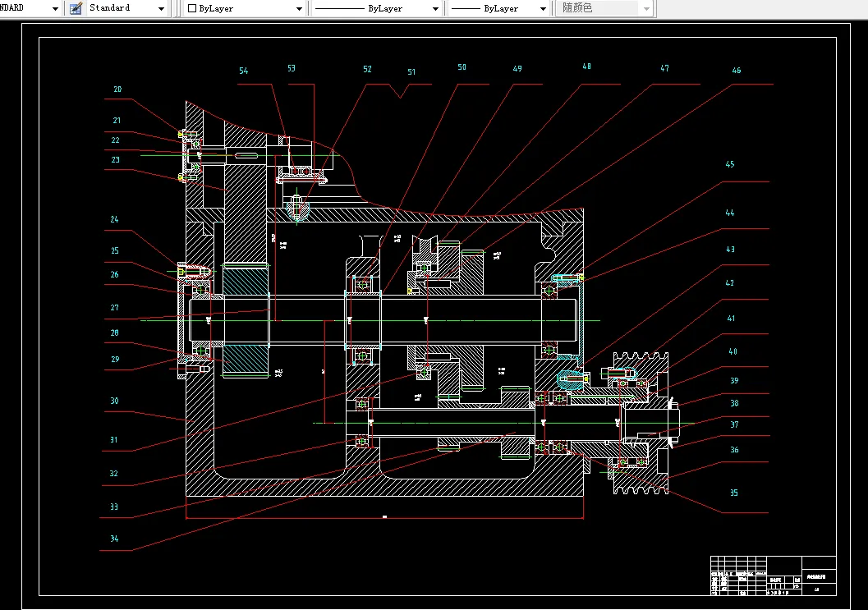Select part label 28
The height and width of the screenshot is (610, 868).
pyautogui.click(x=114, y=333)
